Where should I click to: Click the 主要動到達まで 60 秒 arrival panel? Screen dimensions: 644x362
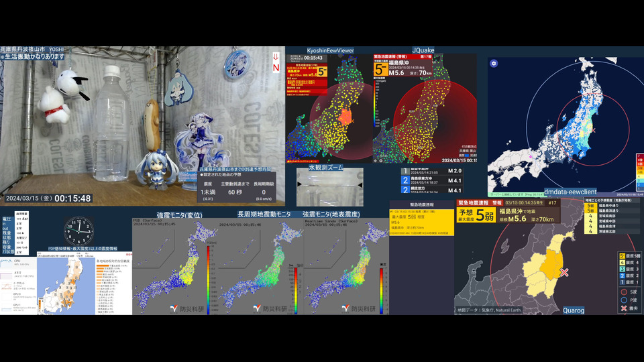[237, 187]
